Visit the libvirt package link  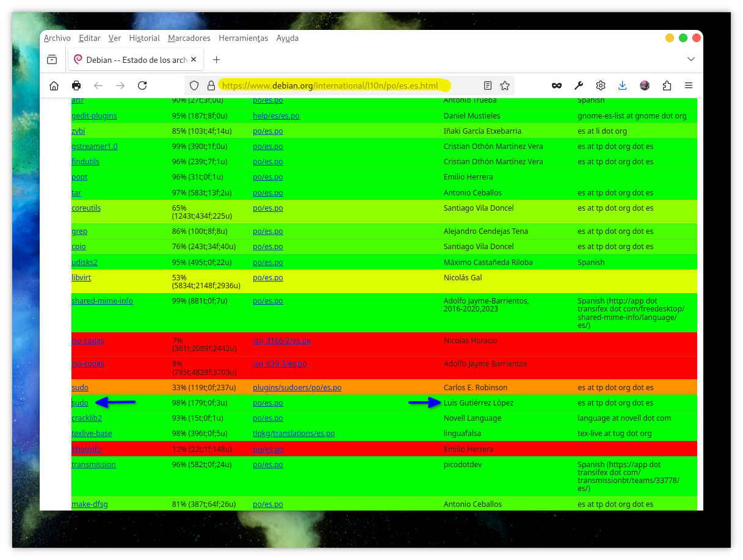[x=81, y=277]
